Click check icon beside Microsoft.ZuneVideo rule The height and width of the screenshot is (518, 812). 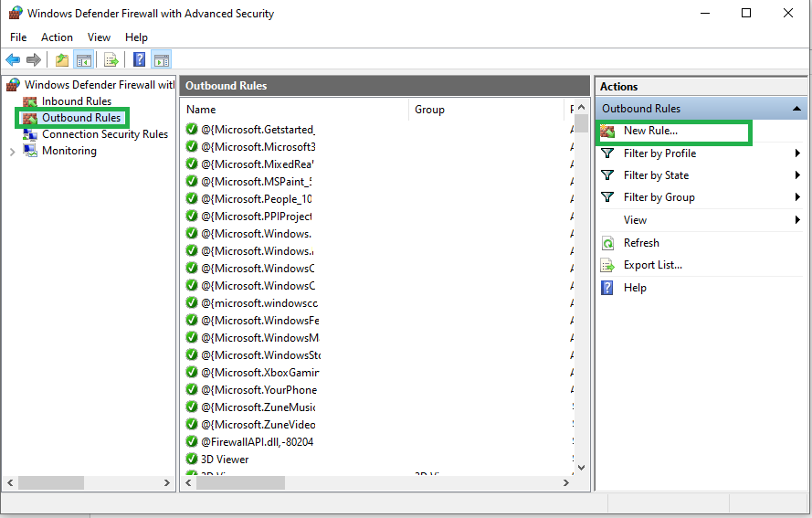[192, 424]
